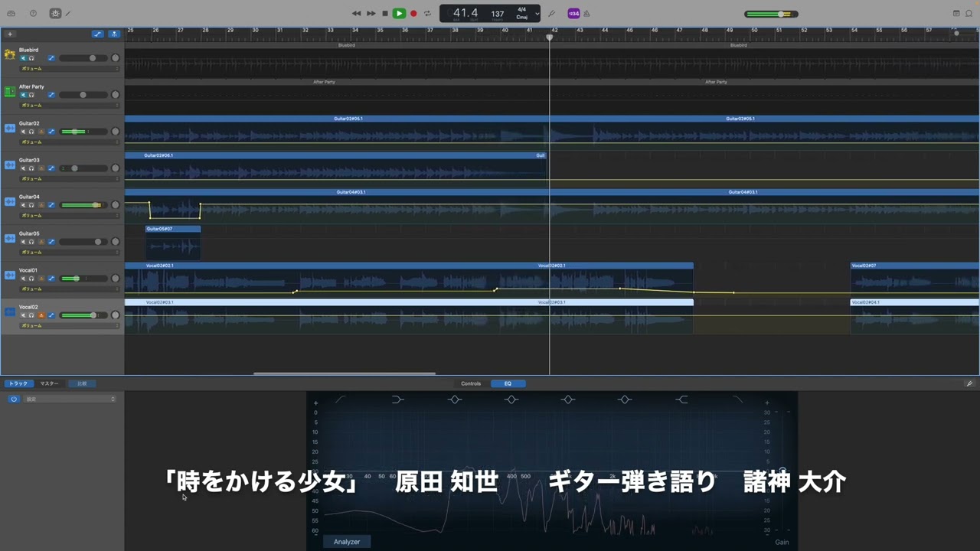
Task: Solo the Vocal01 track with headphones icon
Action: click(x=31, y=279)
